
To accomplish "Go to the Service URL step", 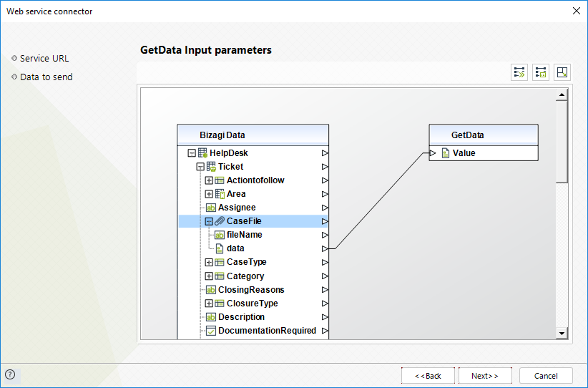I will click(x=44, y=59).
